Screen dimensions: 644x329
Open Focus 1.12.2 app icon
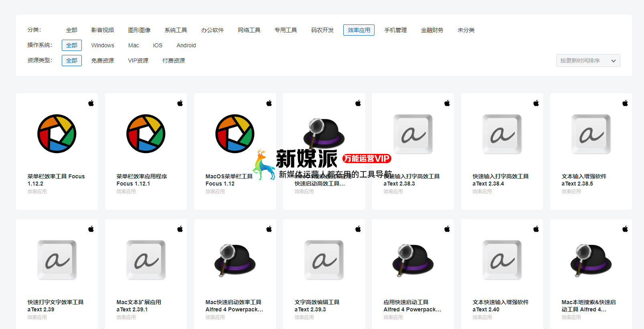pyautogui.click(x=57, y=134)
